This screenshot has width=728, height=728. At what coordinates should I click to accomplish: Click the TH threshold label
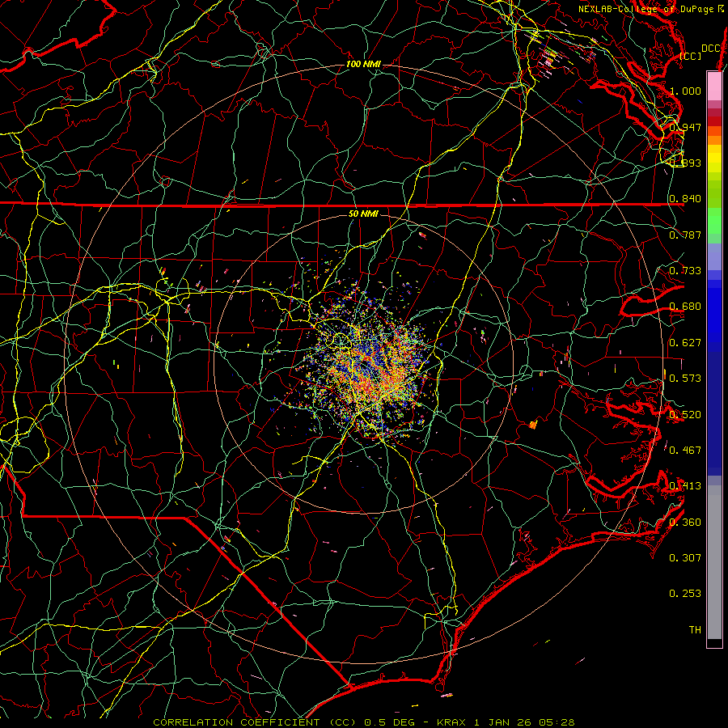695,630
